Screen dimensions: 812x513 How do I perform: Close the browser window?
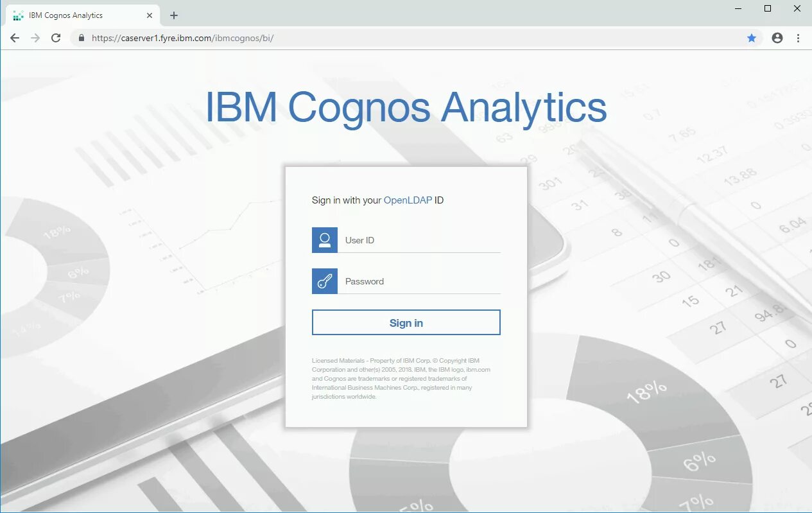(x=797, y=8)
